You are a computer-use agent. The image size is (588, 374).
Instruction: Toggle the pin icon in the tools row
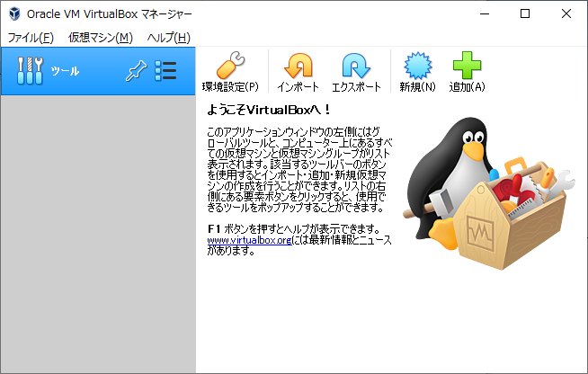tap(136, 70)
